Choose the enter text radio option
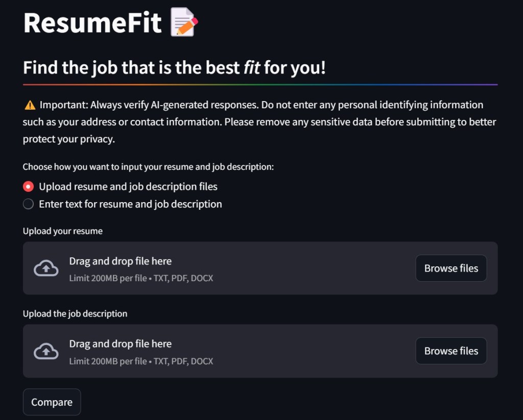The width and height of the screenshot is (523, 420). click(29, 204)
